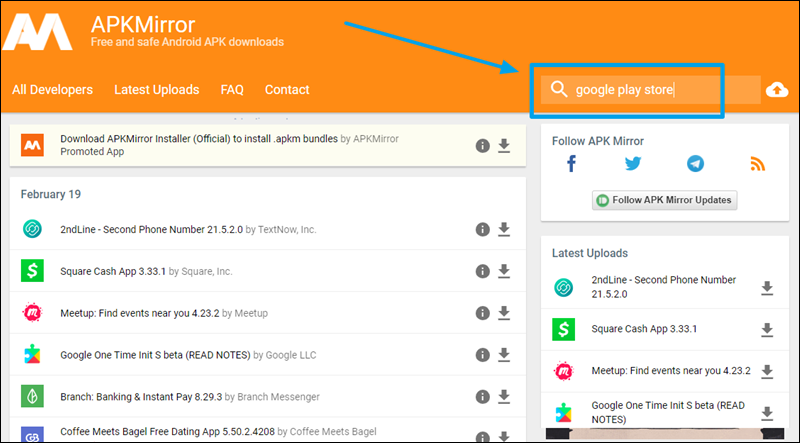Image resolution: width=800 pixels, height=443 pixels.
Task: Click the APKMirror logo icon
Action: click(x=37, y=32)
